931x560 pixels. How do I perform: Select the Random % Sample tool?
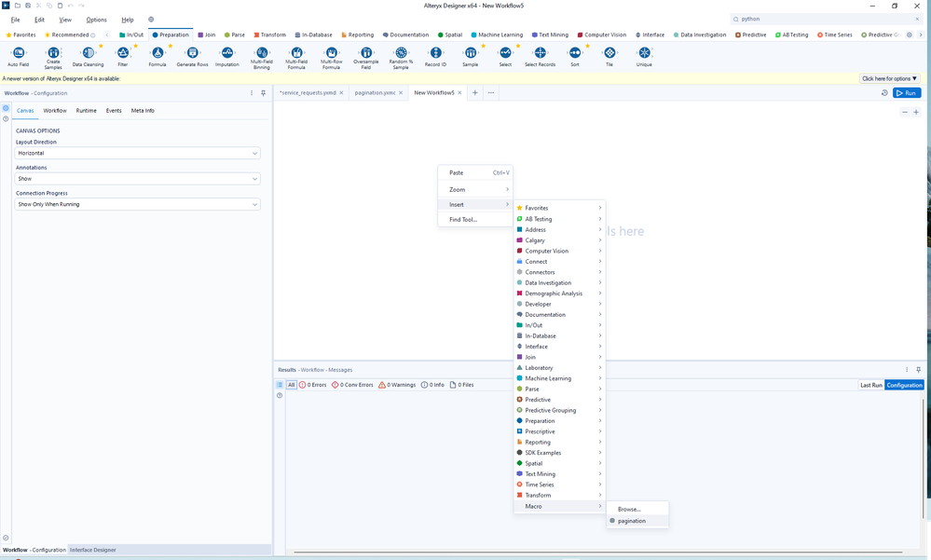click(x=401, y=58)
